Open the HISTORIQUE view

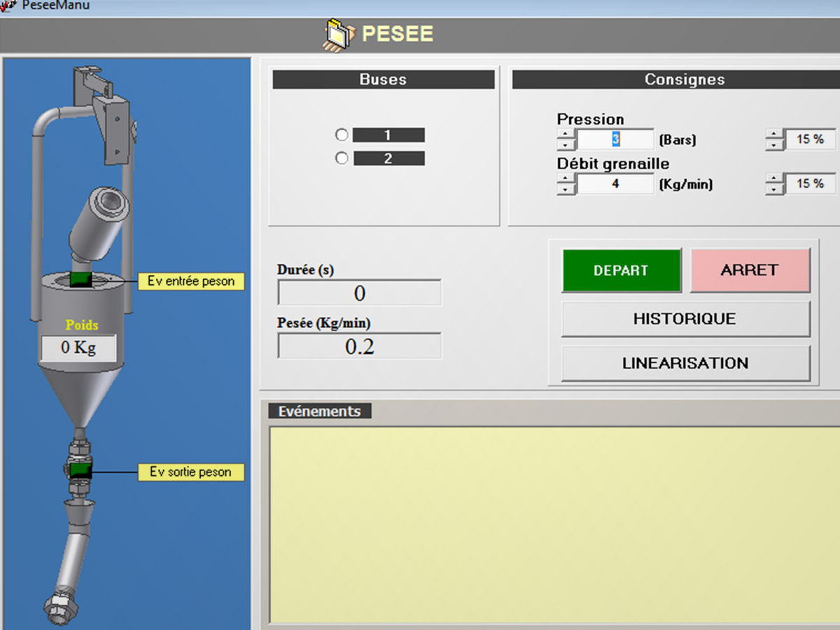click(685, 319)
